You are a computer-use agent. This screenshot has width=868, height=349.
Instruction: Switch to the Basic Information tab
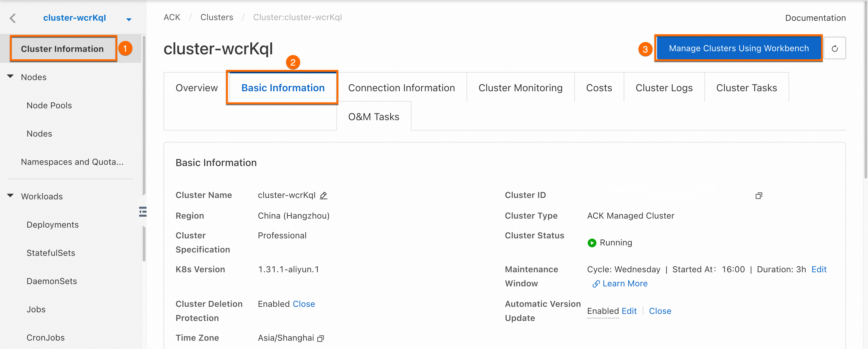pyautogui.click(x=283, y=88)
